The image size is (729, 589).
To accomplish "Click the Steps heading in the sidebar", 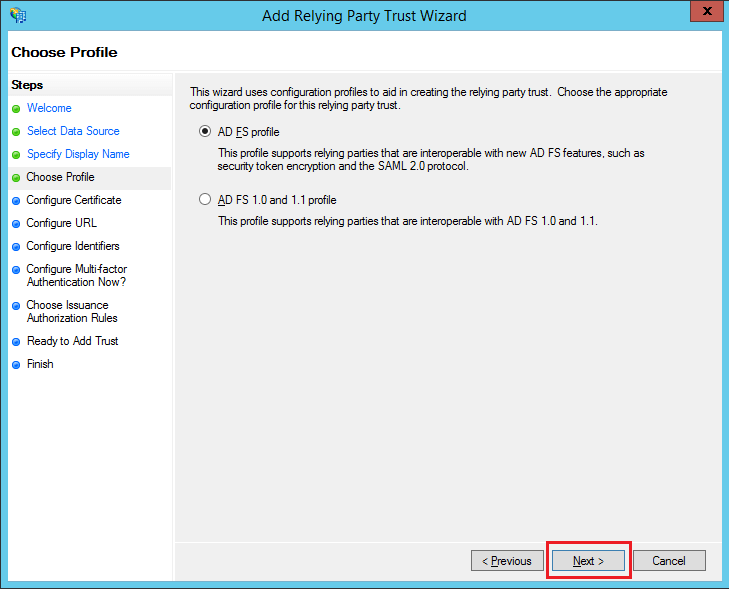I will (x=27, y=85).
